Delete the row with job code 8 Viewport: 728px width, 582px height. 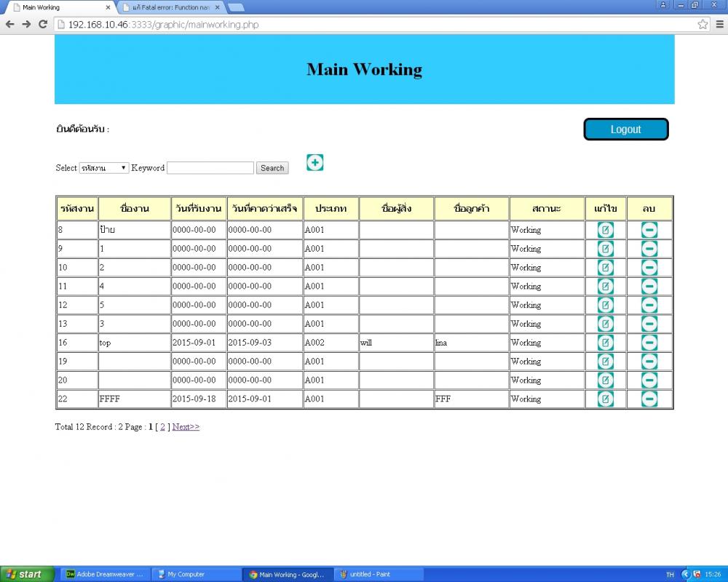tap(649, 230)
